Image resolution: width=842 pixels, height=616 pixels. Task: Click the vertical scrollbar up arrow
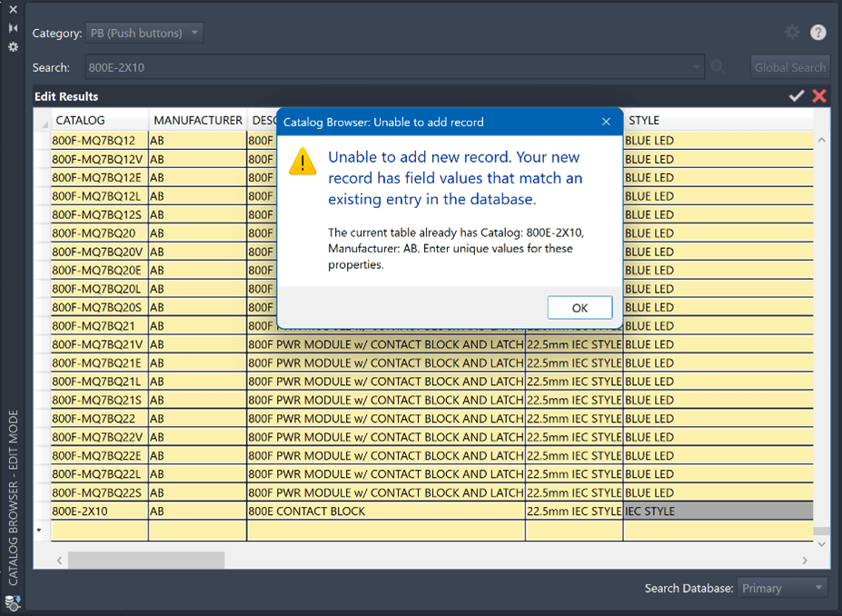click(822, 140)
